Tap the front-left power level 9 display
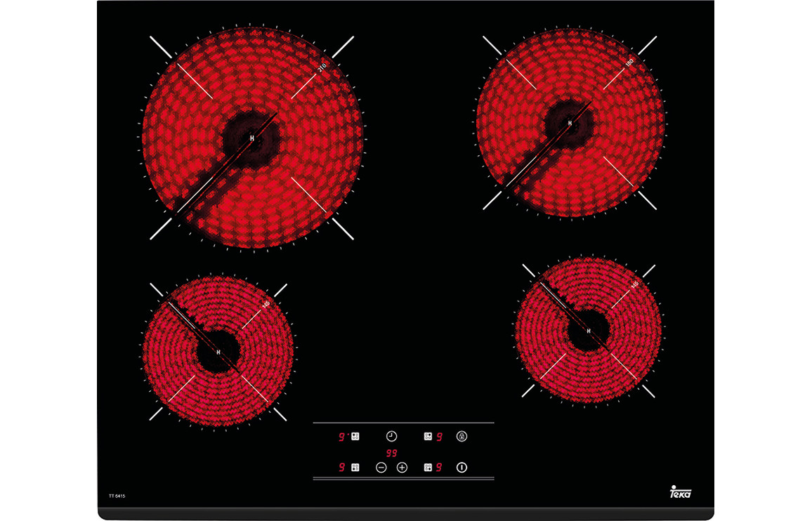The height and width of the screenshot is (521, 812). point(341,467)
